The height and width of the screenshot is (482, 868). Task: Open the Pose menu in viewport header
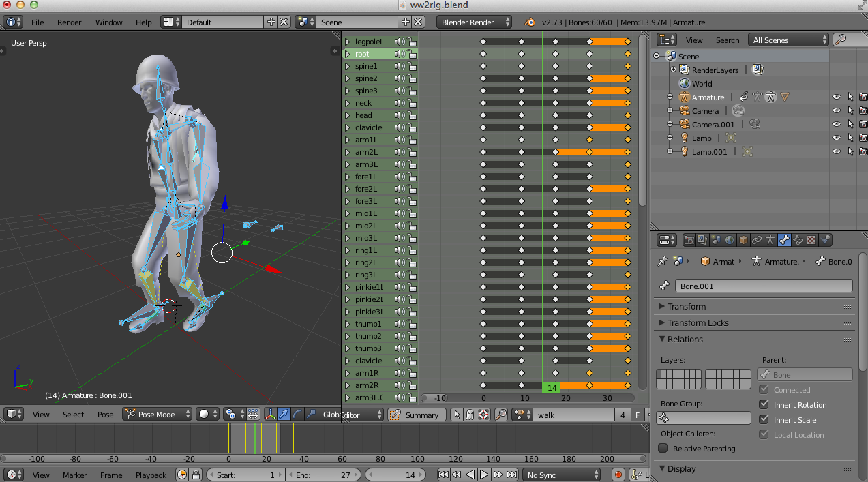(x=105, y=415)
